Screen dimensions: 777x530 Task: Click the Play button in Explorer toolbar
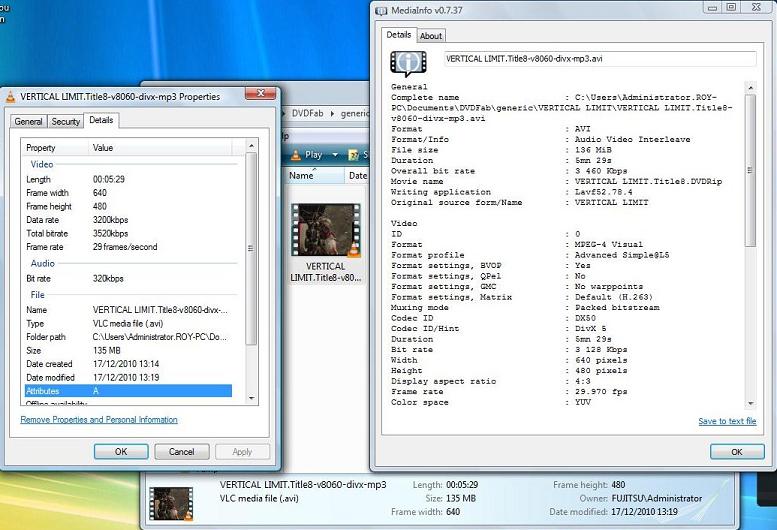[307, 155]
